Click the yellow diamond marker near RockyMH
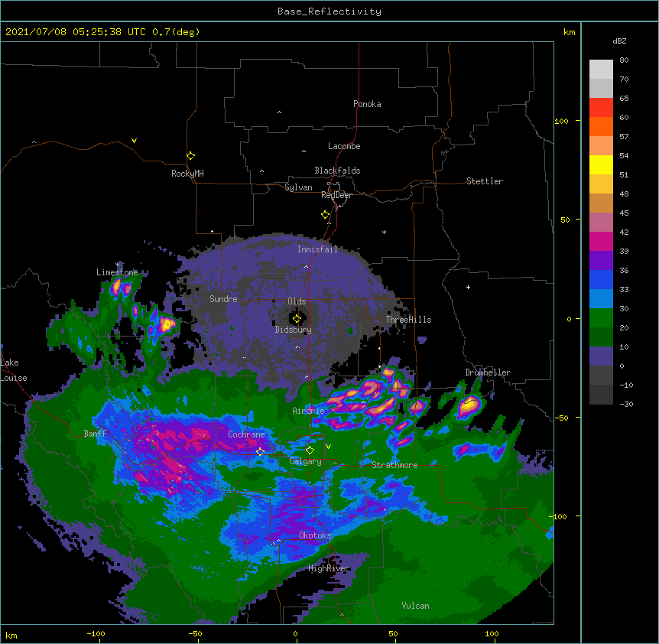Screen dimensions: 659x644 191,156
